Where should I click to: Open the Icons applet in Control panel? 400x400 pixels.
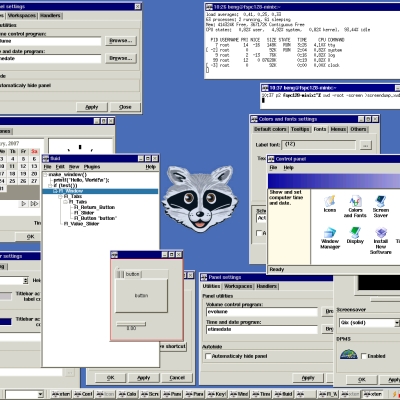[x=330, y=204]
